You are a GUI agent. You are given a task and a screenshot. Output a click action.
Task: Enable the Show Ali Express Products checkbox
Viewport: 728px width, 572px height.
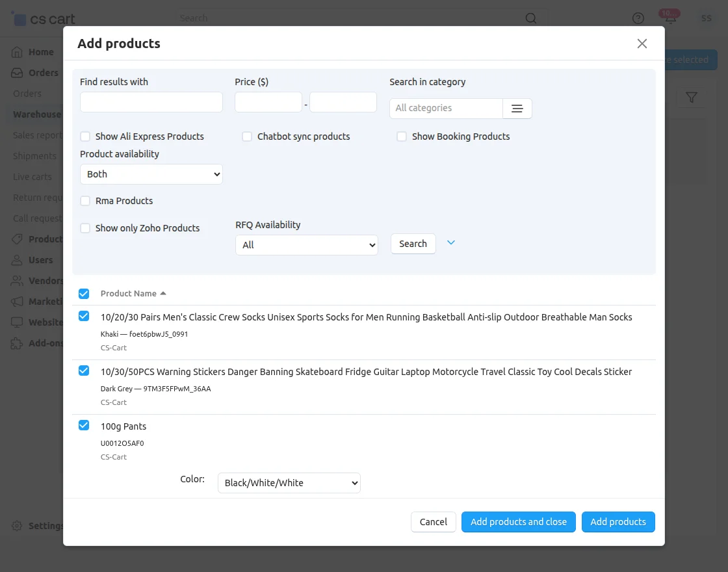pos(84,136)
